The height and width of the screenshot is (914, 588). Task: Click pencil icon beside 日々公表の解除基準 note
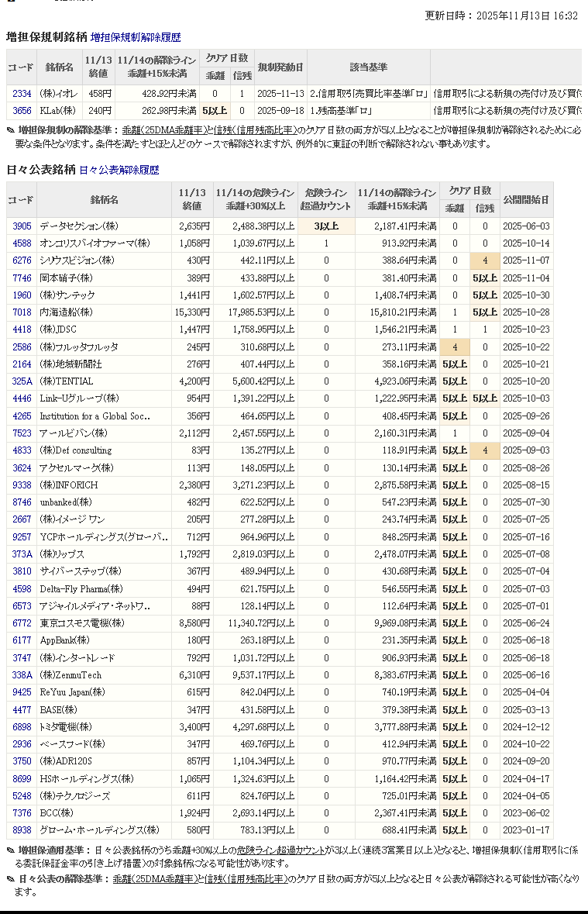point(11,879)
